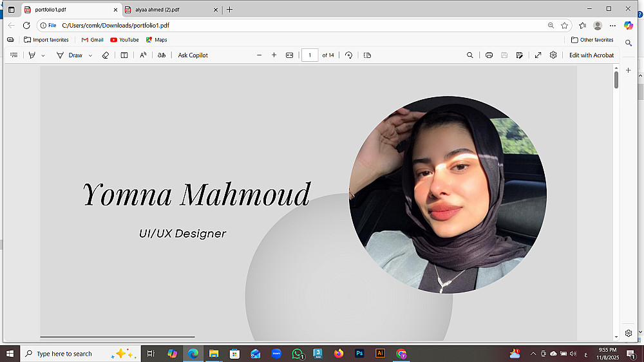Click the sidebar search magnifier icon
Image resolution: width=644 pixels, height=362 pixels.
[x=629, y=43]
